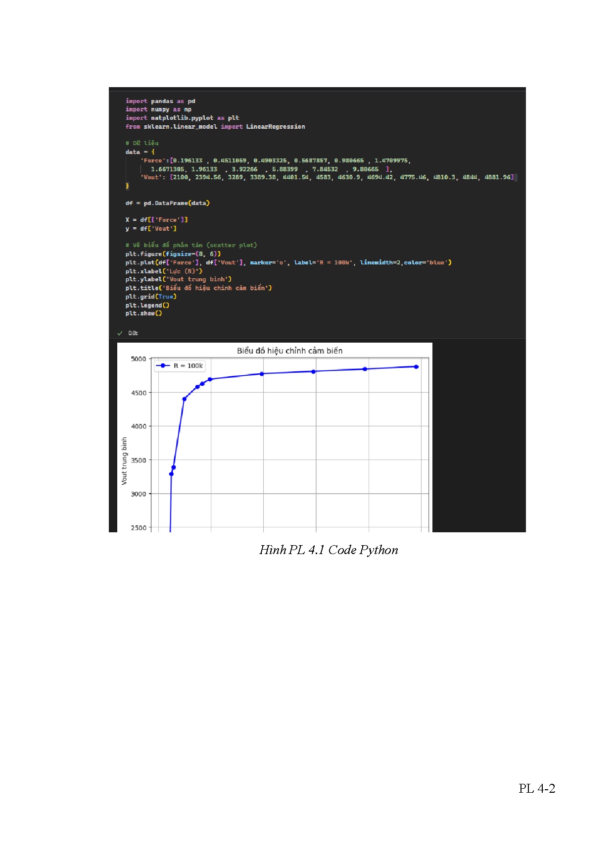
Task: Click the yellow closing brace of the data dictionary
Action: pyautogui.click(x=127, y=186)
